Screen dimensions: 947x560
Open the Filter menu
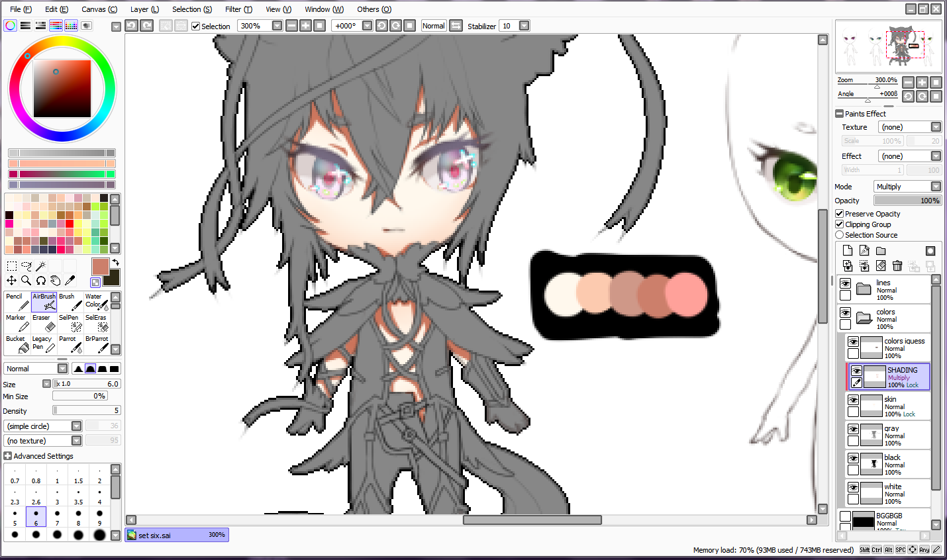pos(238,9)
